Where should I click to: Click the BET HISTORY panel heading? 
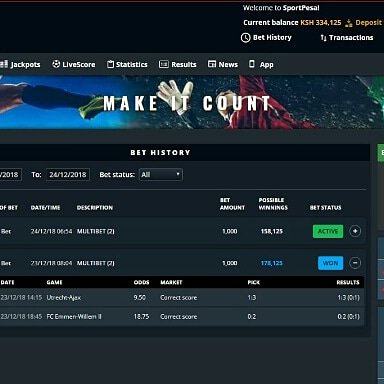(x=160, y=153)
